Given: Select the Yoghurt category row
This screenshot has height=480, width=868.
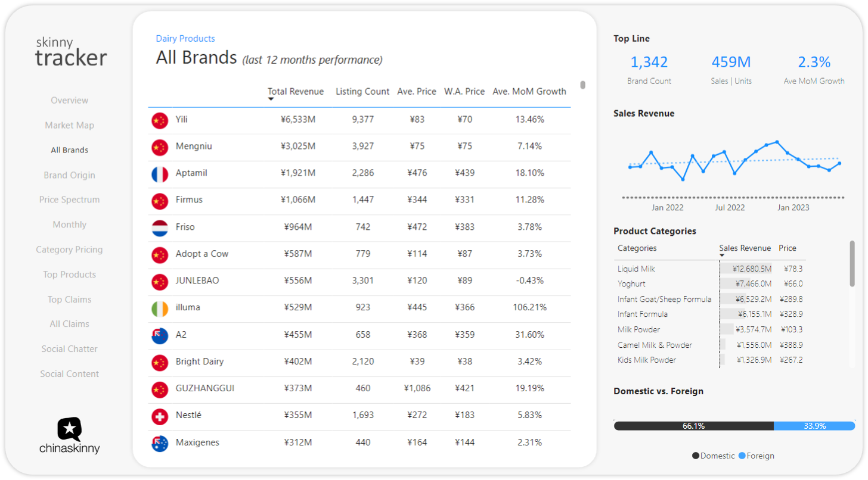Looking at the screenshot, I should pos(709,284).
